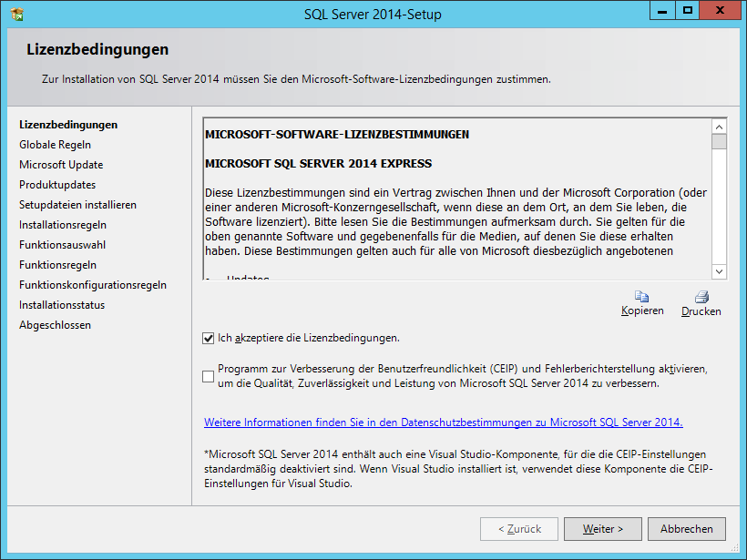The image size is (747, 560).
Task: Select Funktionsauswahl step in sidebar
Action: pyautogui.click(x=62, y=245)
